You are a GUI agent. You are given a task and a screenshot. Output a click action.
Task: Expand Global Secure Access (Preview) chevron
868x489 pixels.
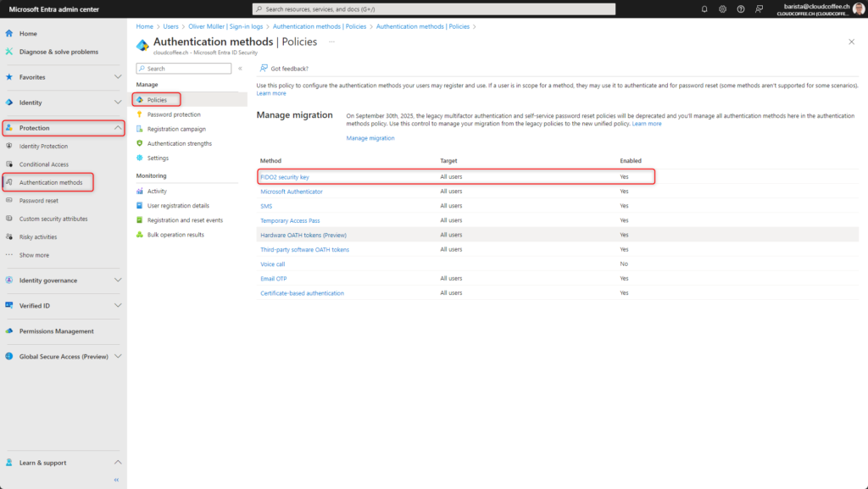tap(117, 356)
